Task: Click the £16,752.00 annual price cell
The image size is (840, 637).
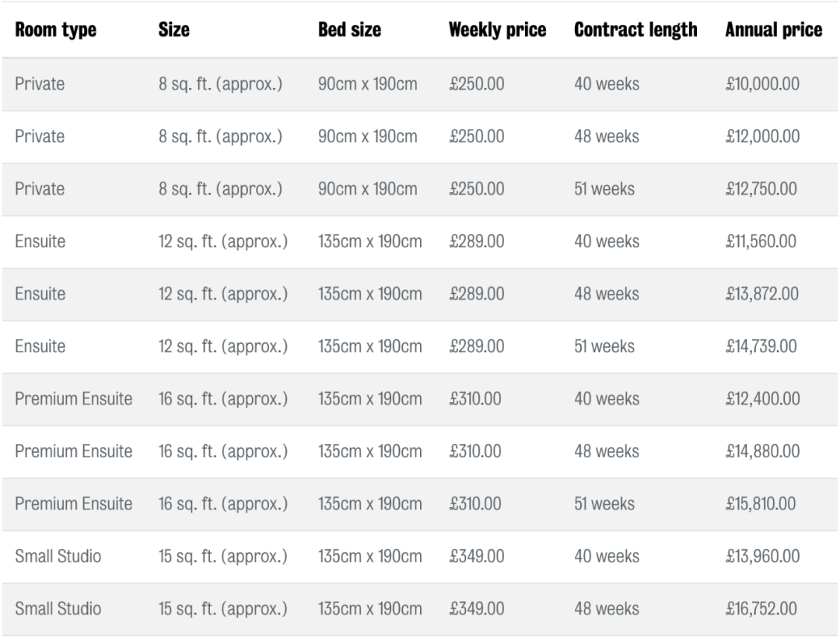Action: pyautogui.click(x=761, y=609)
